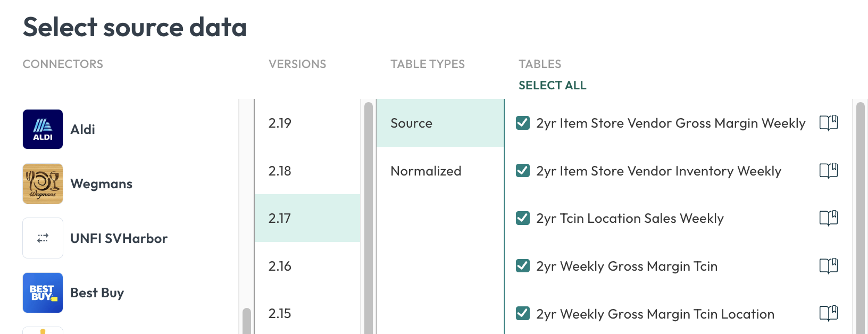Open docs icon for 2yr Weekly Gross Margin Tcin

pos(829,266)
